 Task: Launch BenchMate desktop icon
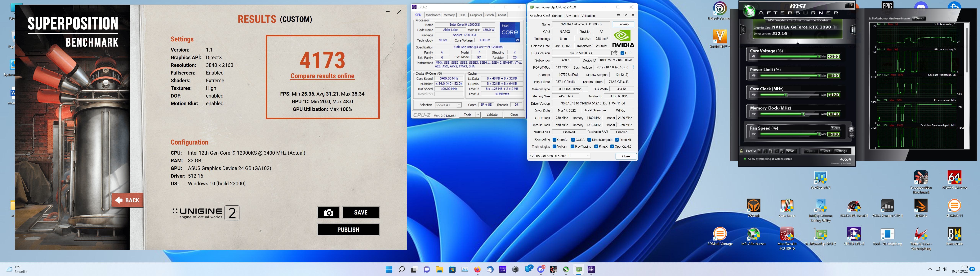955,236
